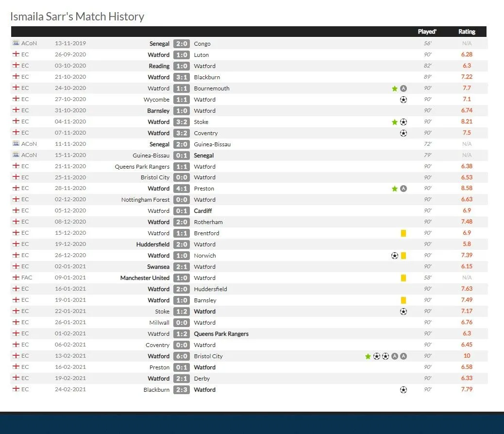The image size is (504, 434).
Task: Click the goal ball icon in the Wycombe row
Action: tap(403, 100)
